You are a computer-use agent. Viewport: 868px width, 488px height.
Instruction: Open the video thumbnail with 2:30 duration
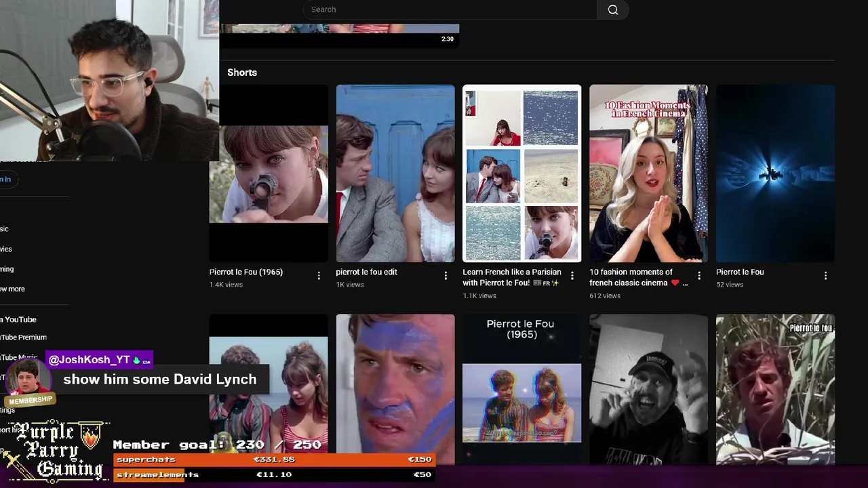click(x=339, y=35)
